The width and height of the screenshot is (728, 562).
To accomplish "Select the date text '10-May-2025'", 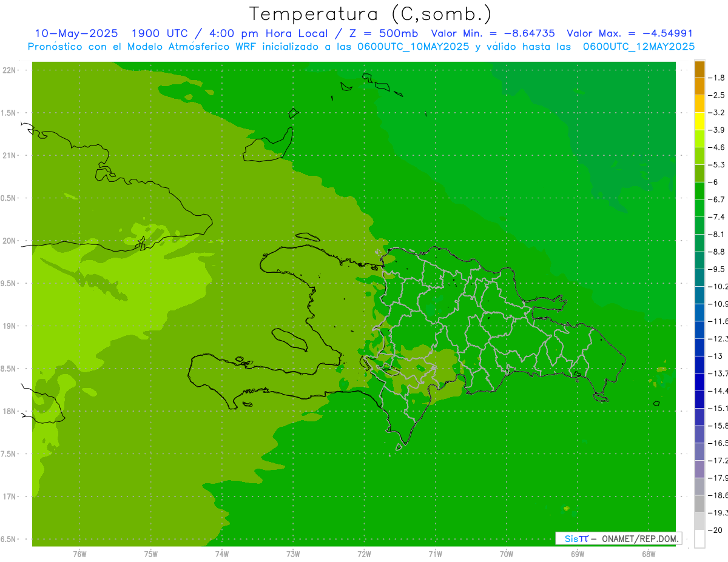I will tap(76, 33).
